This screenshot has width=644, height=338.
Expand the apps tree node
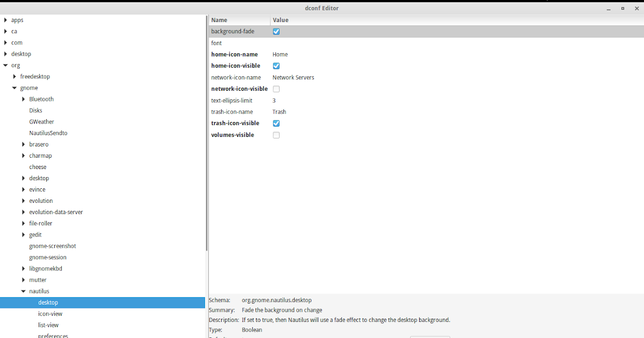pyautogui.click(x=5, y=20)
